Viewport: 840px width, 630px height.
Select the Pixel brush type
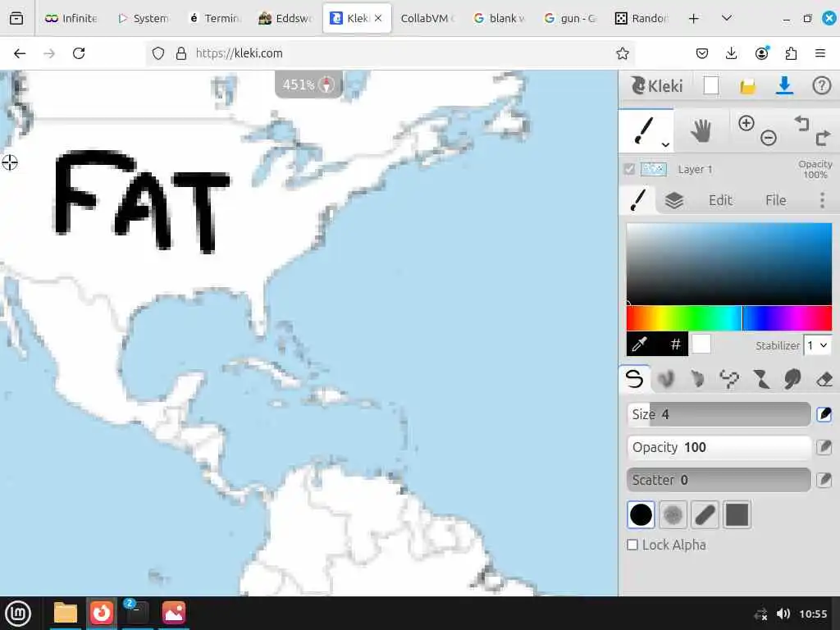[x=729, y=379]
